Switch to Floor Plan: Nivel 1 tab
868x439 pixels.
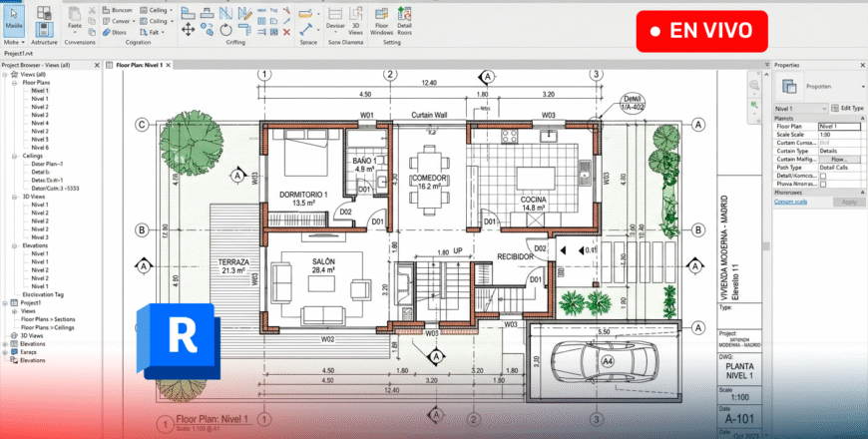(x=139, y=64)
